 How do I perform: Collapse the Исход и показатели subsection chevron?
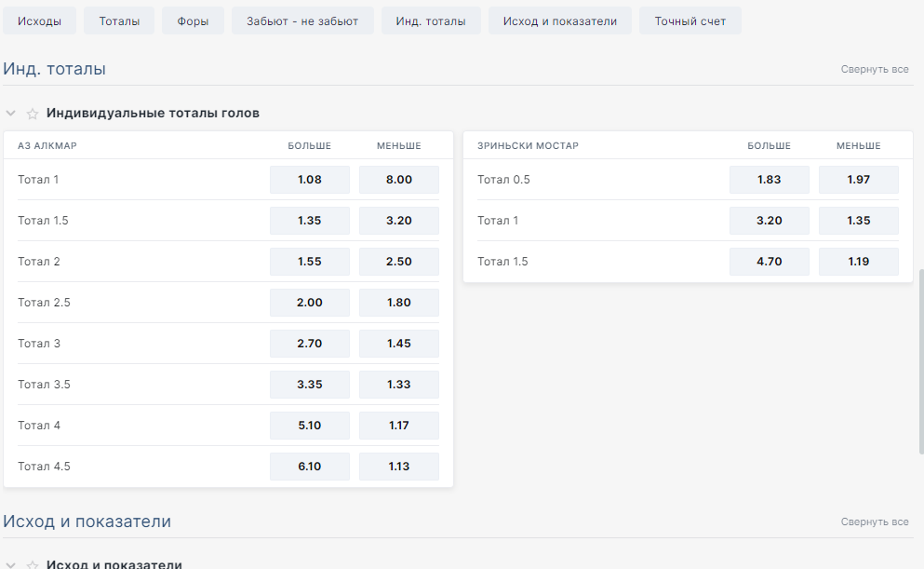pos(10,565)
